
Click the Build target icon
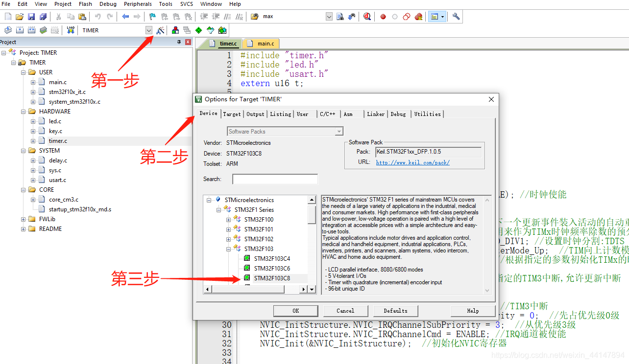pyautogui.click(x=20, y=30)
